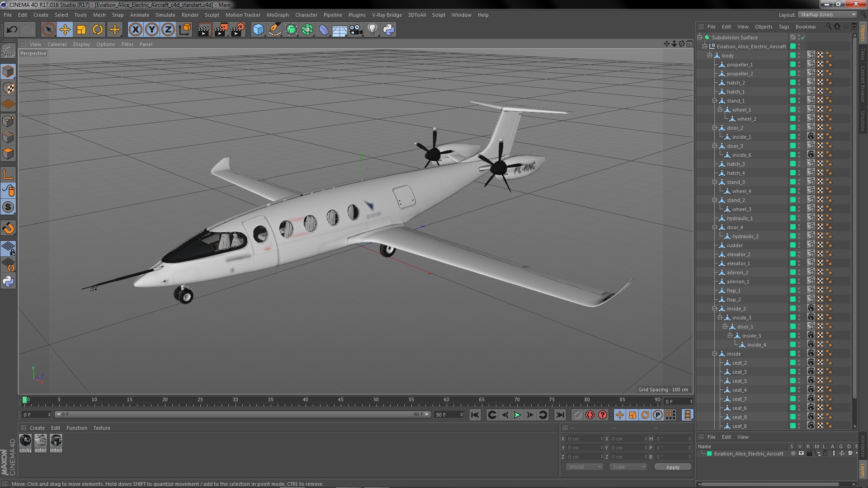Click frame 45 on timeline ruler
Screen dimensions: 868x488
tap(340, 400)
